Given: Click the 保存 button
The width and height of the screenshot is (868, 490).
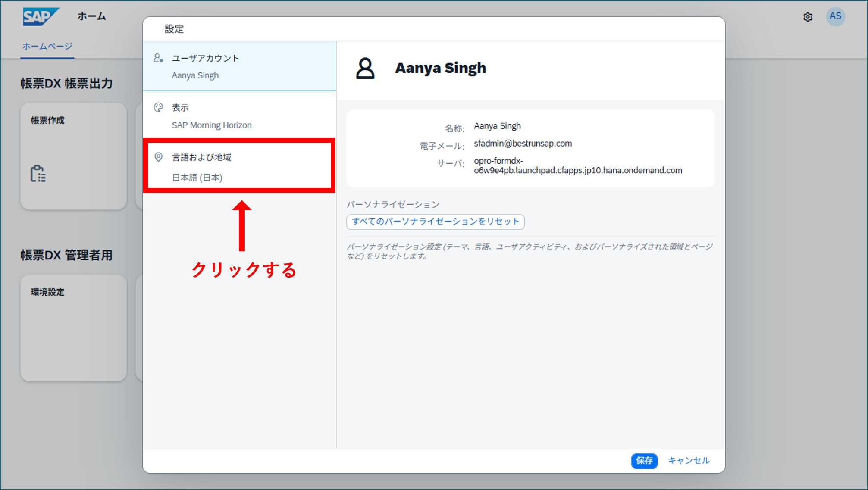Looking at the screenshot, I should point(644,460).
